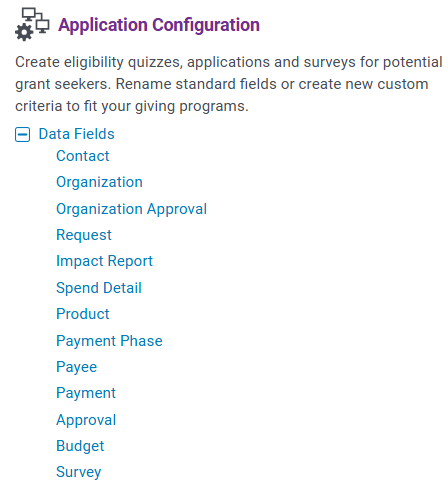Open Organization Approval fields

click(x=131, y=209)
